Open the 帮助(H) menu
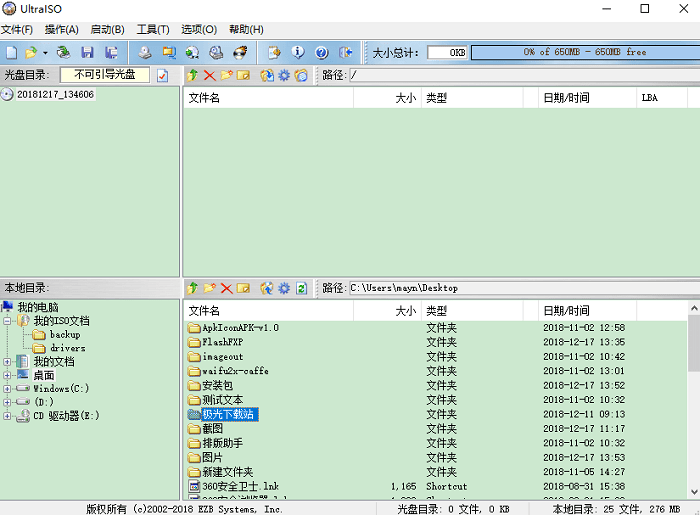The height and width of the screenshot is (515, 700). (246, 30)
